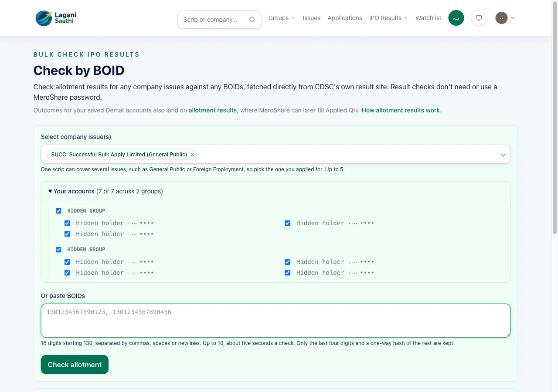Uncheck the upper HIDDEN GROUP checkbox
558x392 pixels.
(58, 211)
